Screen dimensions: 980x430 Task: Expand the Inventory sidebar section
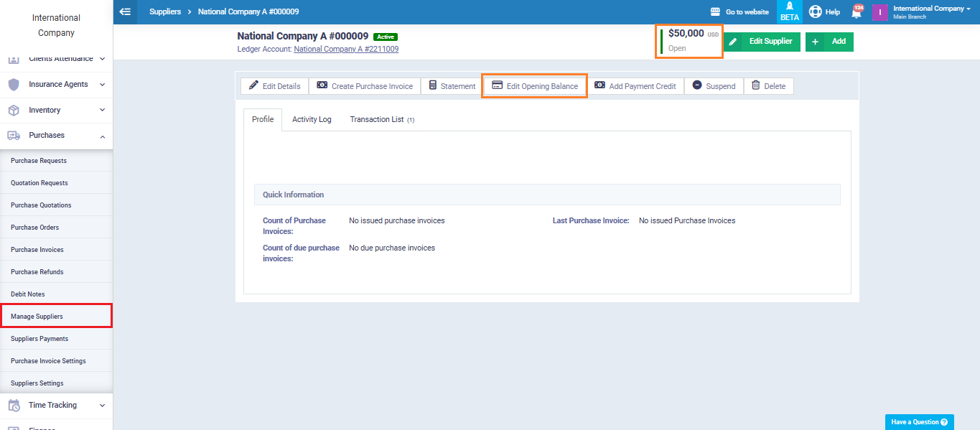[57, 111]
